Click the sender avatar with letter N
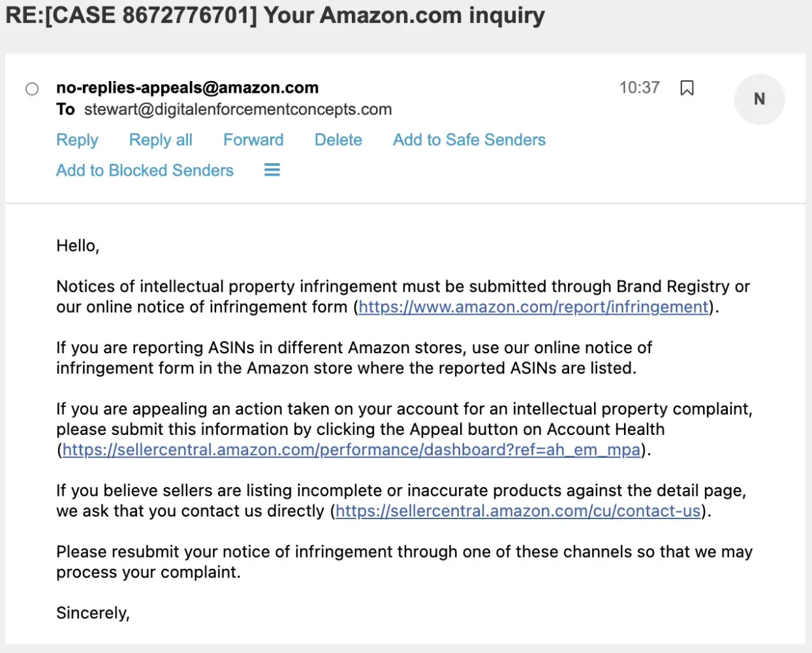The image size is (812, 653). (759, 99)
